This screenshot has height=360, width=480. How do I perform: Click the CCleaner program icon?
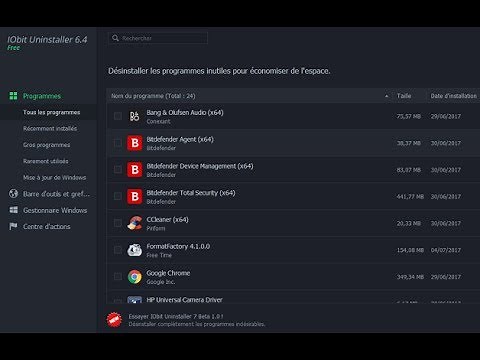tap(135, 223)
